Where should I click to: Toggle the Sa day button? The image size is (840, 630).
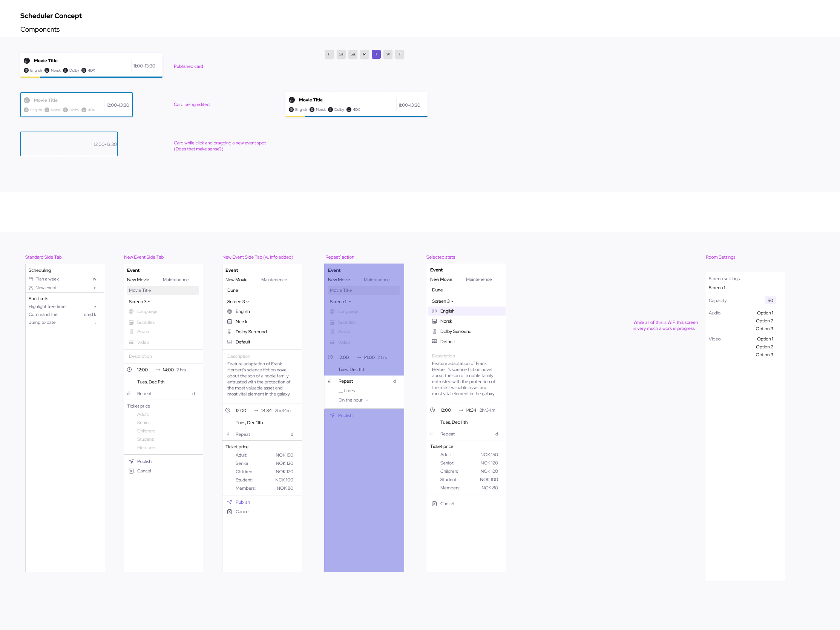341,54
